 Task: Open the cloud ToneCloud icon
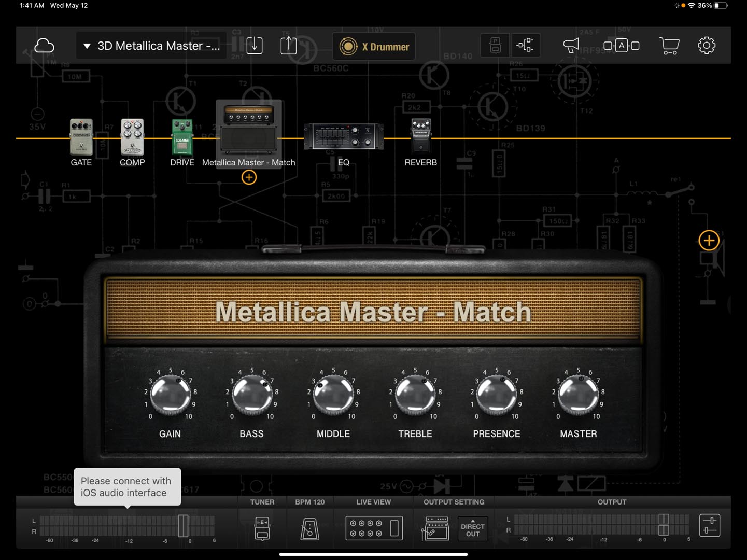coord(44,46)
